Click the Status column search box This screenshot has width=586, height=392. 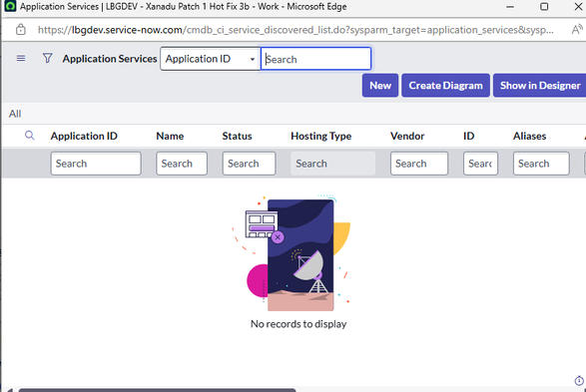[x=249, y=164]
